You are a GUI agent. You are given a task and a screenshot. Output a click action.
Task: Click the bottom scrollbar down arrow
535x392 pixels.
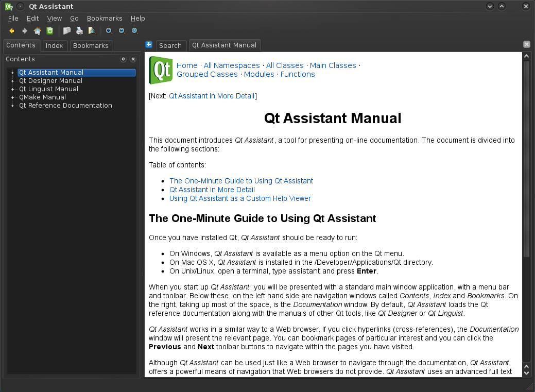tap(526, 373)
